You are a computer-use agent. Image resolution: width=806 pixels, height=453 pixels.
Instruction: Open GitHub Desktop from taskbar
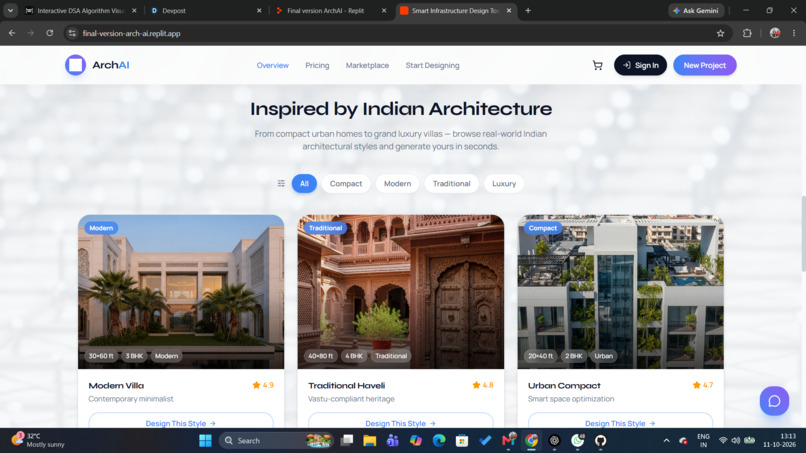click(x=600, y=441)
